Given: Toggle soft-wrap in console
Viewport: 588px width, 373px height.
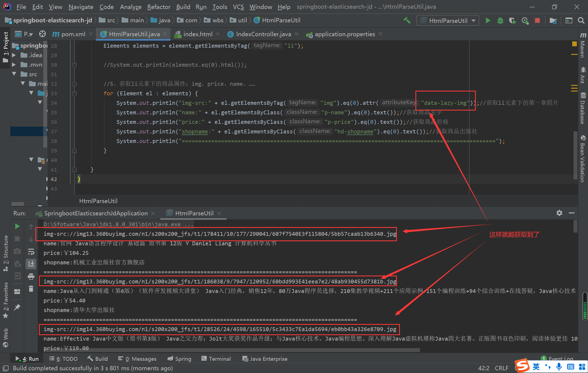Looking at the screenshot, I should (31, 252).
